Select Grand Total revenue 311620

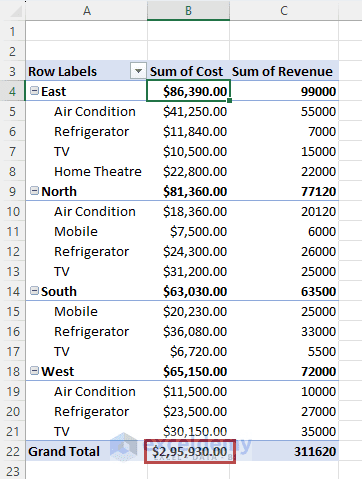(x=284, y=451)
